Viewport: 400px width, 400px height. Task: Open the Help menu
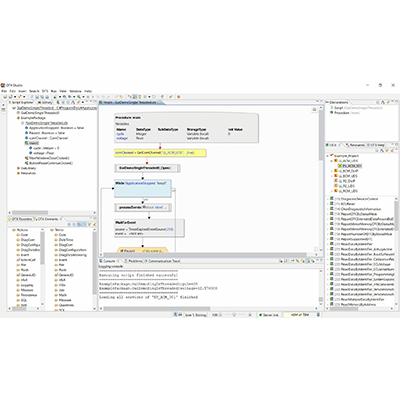pos(88,91)
